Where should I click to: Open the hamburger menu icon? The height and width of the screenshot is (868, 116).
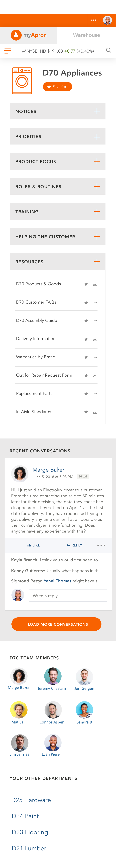pos(8,51)
